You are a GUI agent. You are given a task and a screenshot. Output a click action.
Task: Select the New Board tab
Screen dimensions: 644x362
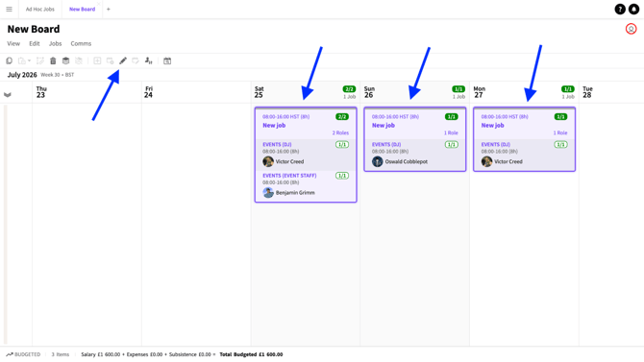[82, 9]
